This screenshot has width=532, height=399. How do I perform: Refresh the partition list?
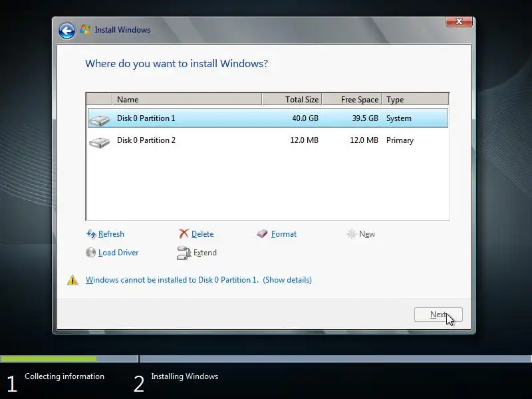point(111,234)
